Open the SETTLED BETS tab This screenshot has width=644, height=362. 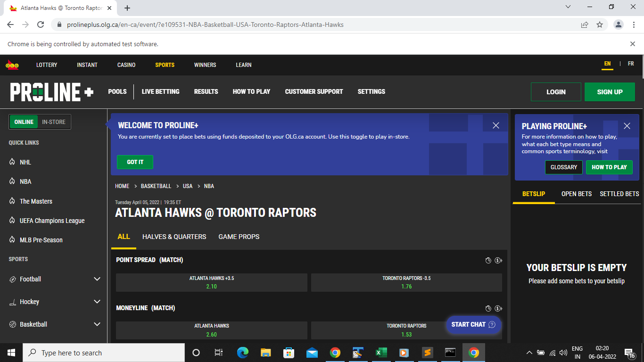click(x=619, y=194)
